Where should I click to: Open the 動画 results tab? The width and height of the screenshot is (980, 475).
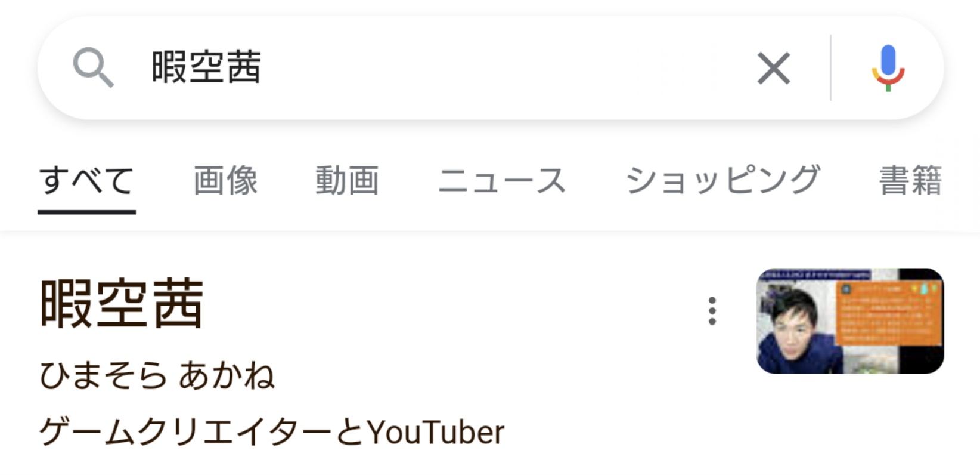[347, 180]
